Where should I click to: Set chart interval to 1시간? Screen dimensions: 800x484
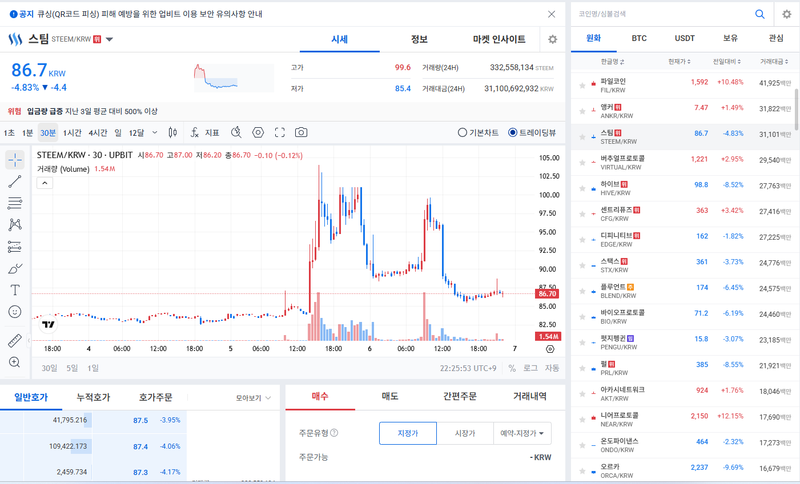pos(72,133)
